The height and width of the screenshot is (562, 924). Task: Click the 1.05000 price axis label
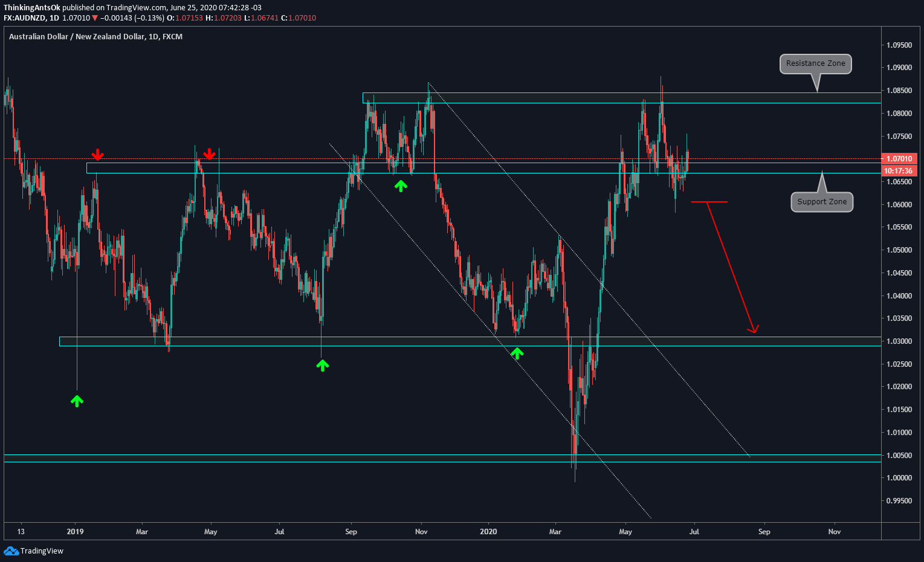pyautogui.click(x=899, y=250)
